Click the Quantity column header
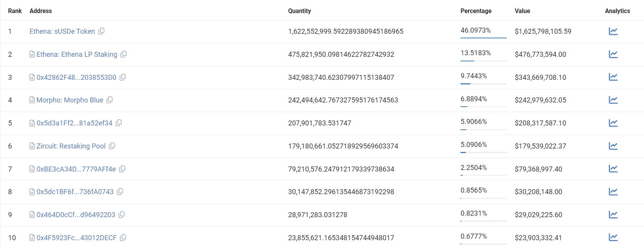 coord(300,11)
